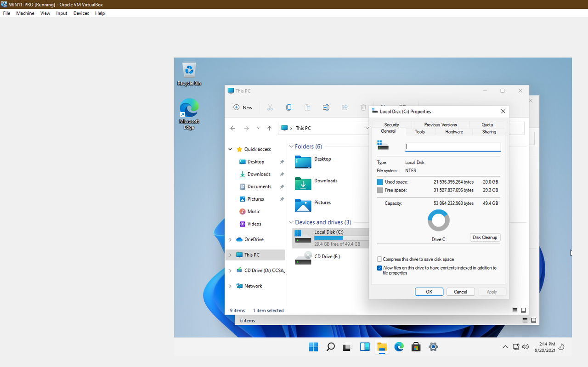Click the File Explorer taskbar icon
Image resolution: width=588 pixels, height=367 pixels.
pos(382,347)
